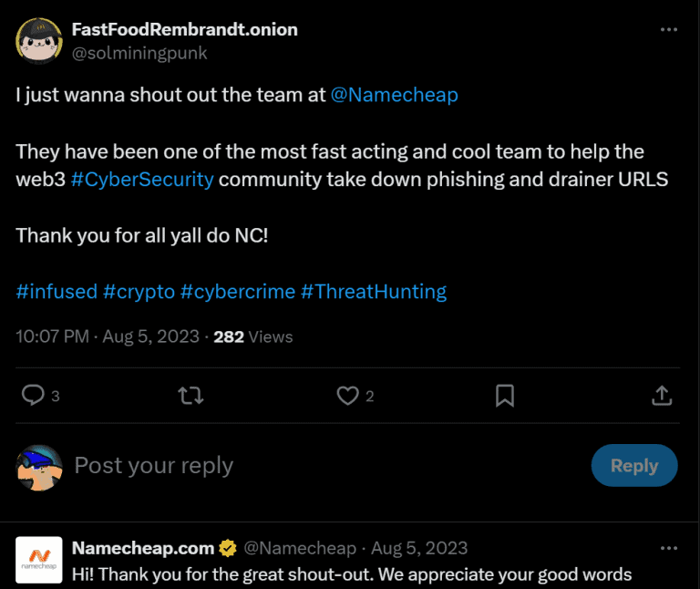The height and width of the screenshot is (589, 700).
Task: Open the #cybercrime hashtag
Action: tap(238, 292)
